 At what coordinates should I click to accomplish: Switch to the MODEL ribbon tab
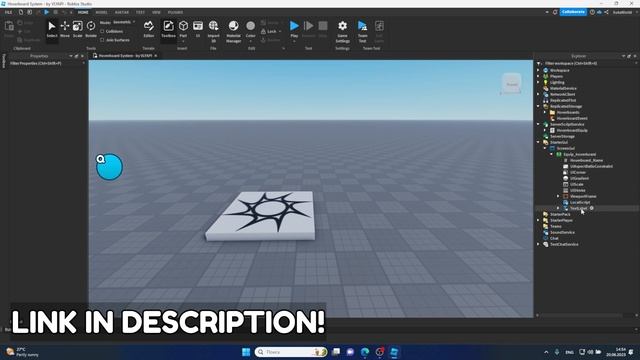101,12
